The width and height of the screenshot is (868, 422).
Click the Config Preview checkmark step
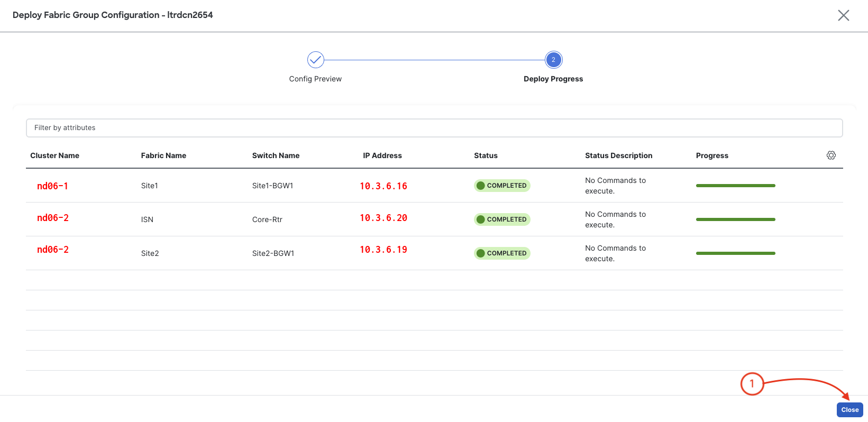pos(315,60)
